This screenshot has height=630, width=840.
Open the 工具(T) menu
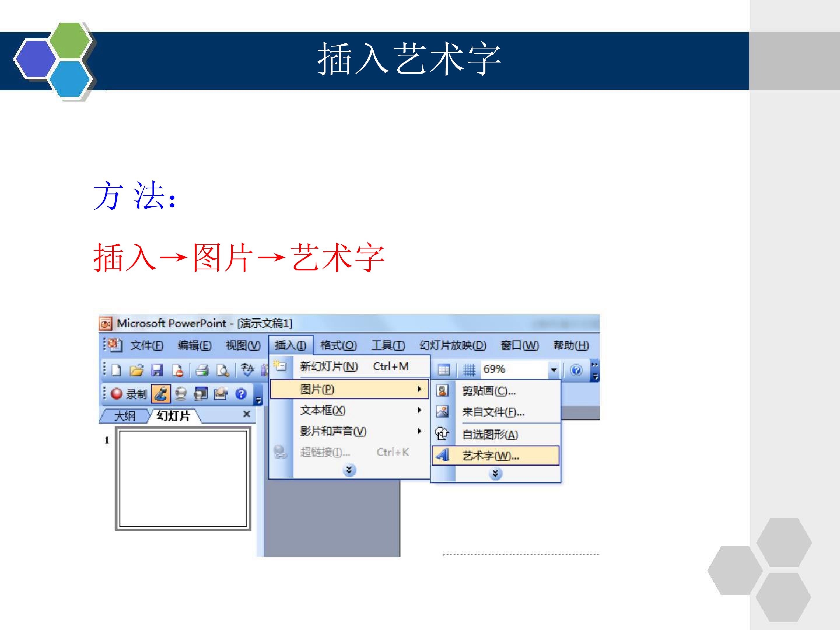pyautogui.click(x=388, y=346)
